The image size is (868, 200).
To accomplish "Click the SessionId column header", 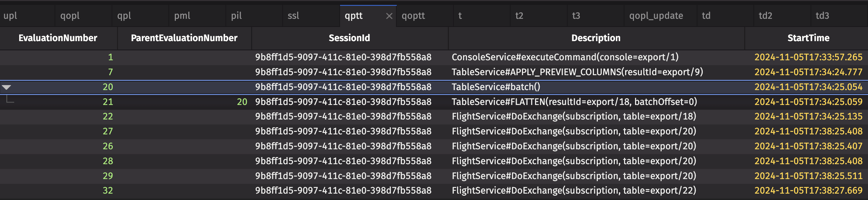I will [x=349, y=38].
